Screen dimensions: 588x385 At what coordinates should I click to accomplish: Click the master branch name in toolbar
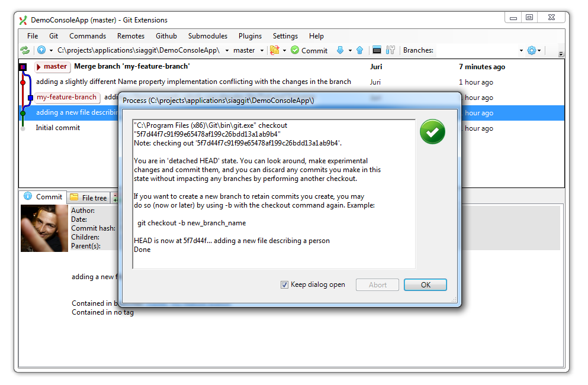pos(244,50)
